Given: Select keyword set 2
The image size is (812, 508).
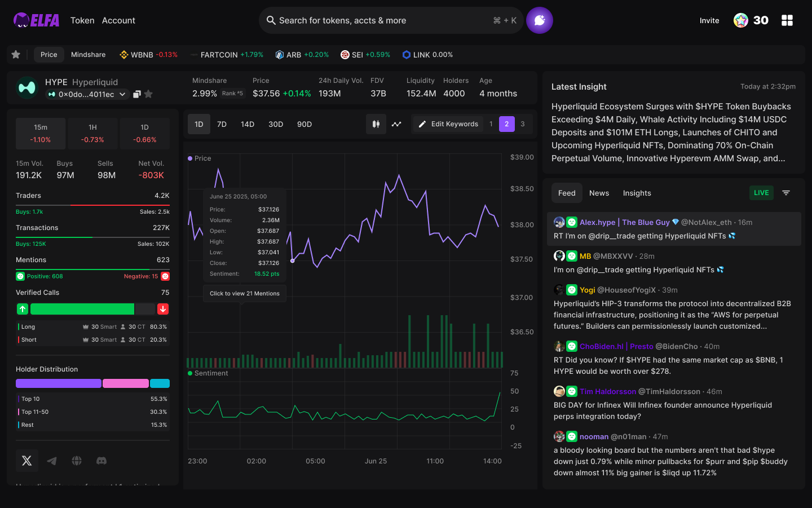Looking at the screenshot, I should click(x=507, y=124).
